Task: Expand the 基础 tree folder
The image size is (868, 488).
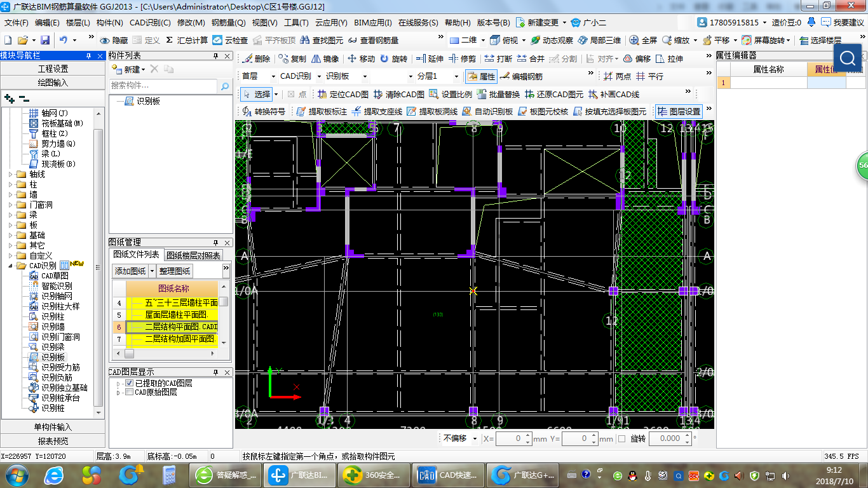Action: pyautogui.click(x=10, y=235)
